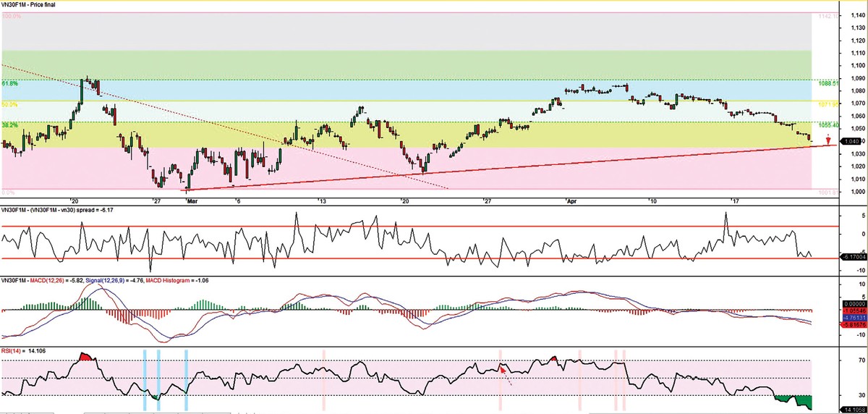Click the red dashed arrow in RSI panel
Viewport: 868px width, 414px height.
[506, 355]
